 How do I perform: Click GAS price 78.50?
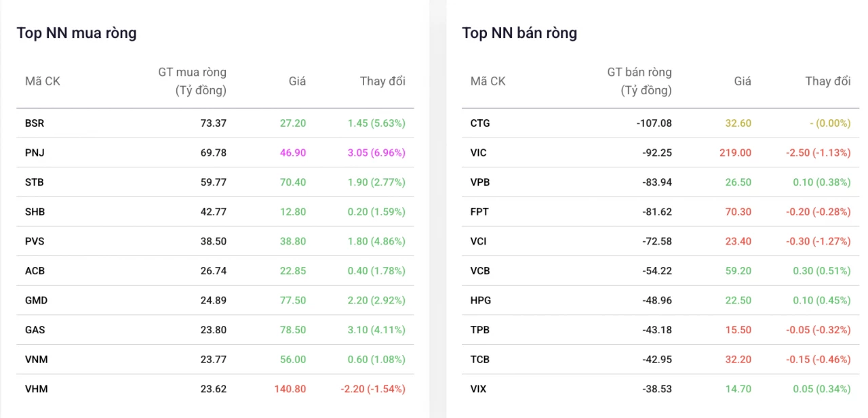[x=293, y=329]
